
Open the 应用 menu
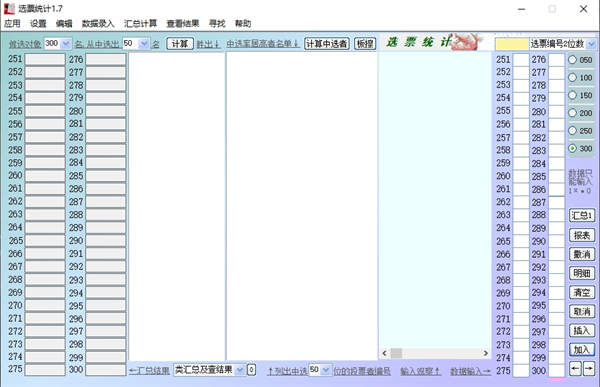(12, 24)
